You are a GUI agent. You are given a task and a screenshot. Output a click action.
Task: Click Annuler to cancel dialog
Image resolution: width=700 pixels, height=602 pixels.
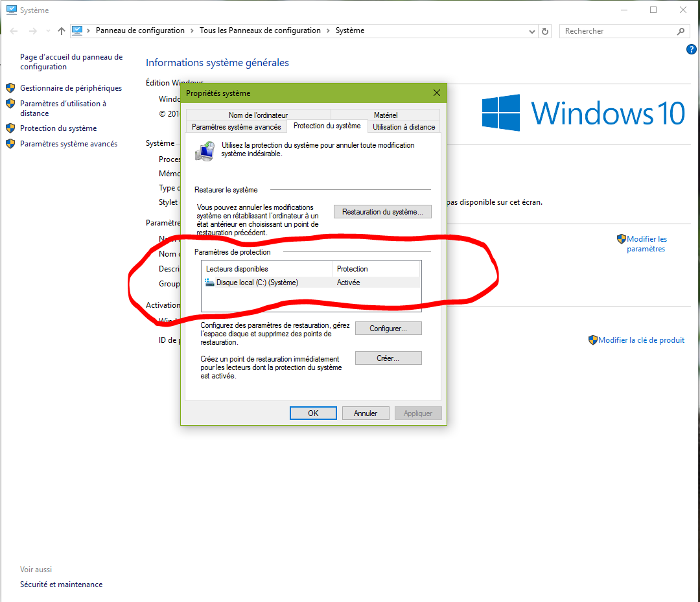365,413
